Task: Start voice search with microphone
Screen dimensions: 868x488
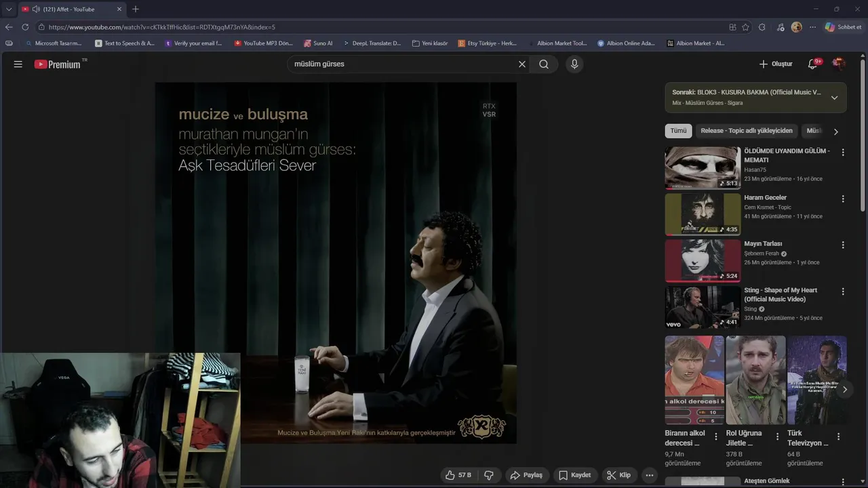Action: pos(574,64)
